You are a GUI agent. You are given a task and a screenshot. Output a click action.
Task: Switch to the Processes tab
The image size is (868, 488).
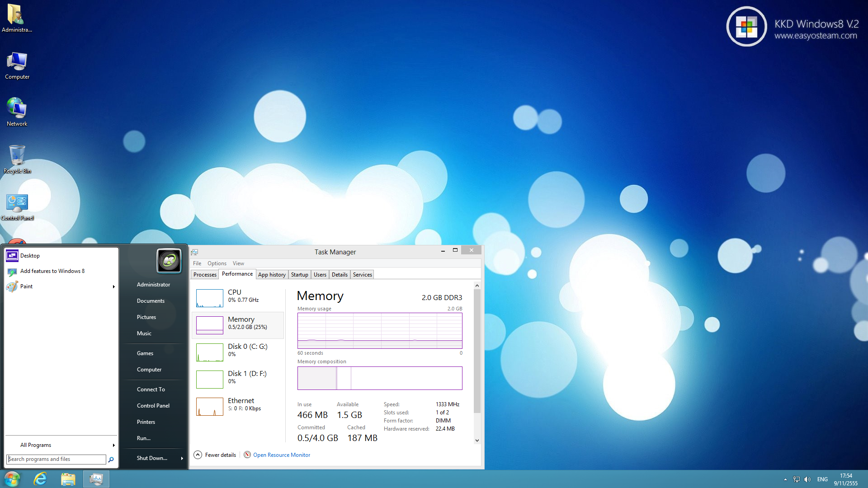[205, 275]
